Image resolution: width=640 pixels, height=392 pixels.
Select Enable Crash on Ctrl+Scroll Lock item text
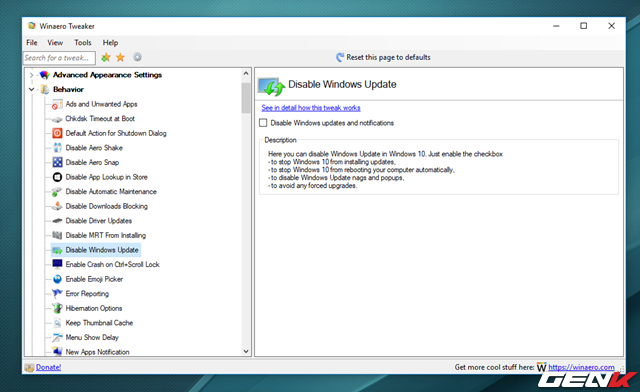[113, 265]
